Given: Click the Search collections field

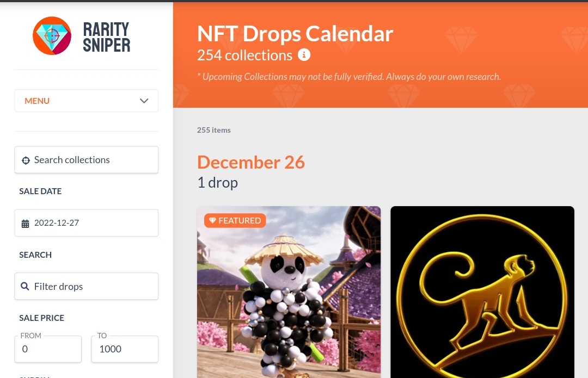Looking at the screenshot, I should click(86, 160).
